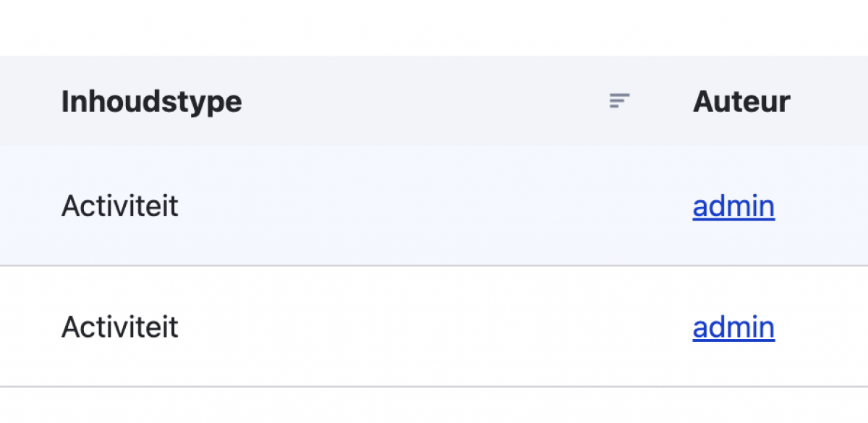Sort the table by Inhoudstype header
The width and height of the screenshot is (868, 423).
pyautogui.click(x=151, y=101)
